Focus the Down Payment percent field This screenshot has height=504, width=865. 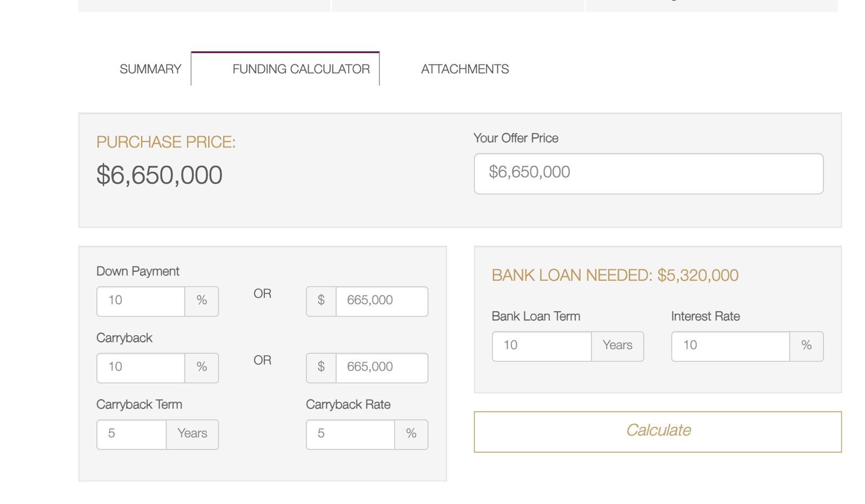coord(141,301)
